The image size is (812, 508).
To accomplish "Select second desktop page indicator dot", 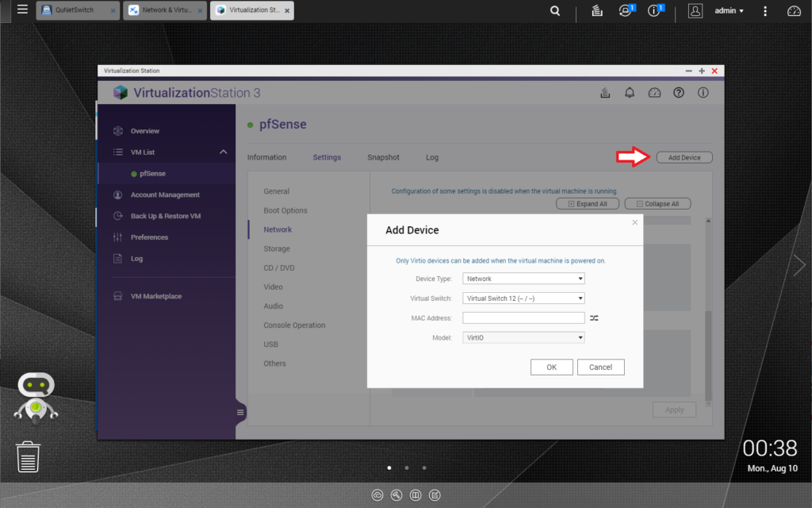I will pos(407,468).
